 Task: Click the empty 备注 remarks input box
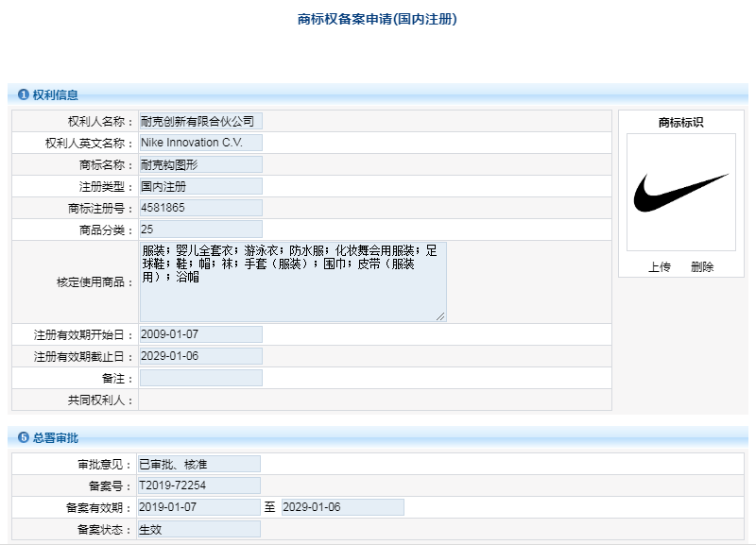pyautogui.click(x=200, y=377)
